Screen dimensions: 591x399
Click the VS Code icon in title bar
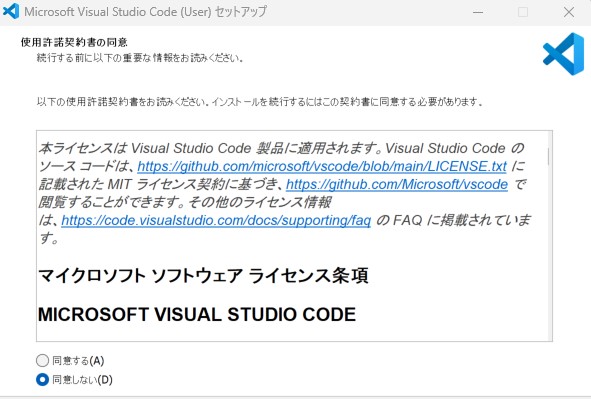pyautogui.click(x=11, y=11)
